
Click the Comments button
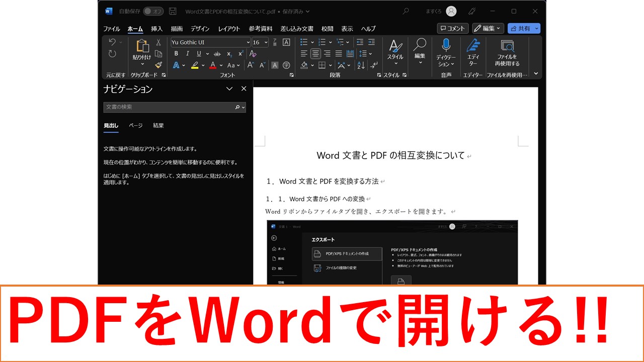453,29
